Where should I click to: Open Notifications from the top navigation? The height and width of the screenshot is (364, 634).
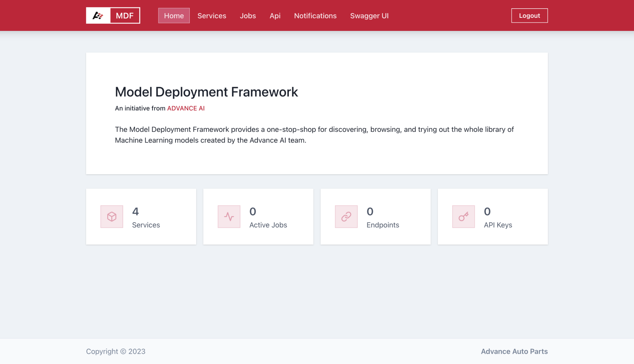(315, 16)
